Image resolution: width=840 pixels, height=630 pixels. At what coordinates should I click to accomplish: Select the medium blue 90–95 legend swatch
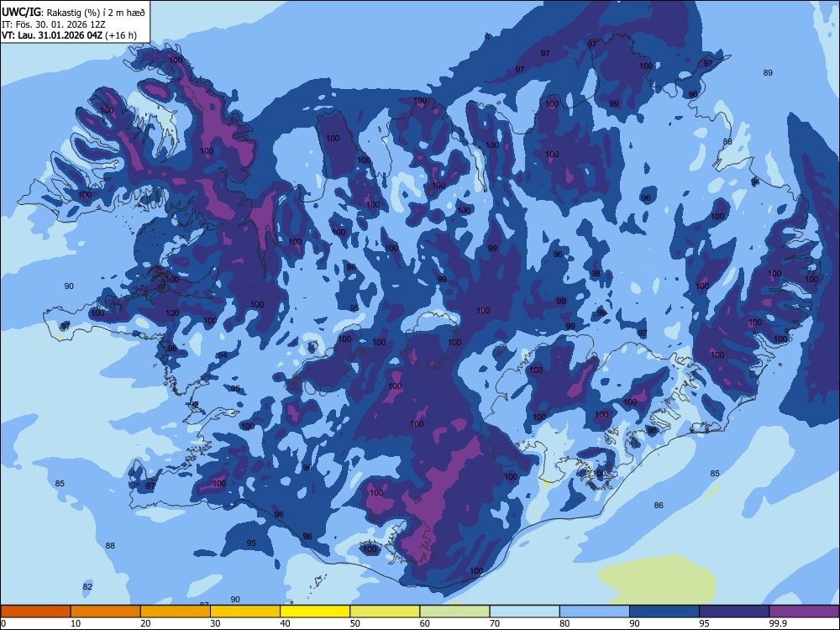pos(664,612)
